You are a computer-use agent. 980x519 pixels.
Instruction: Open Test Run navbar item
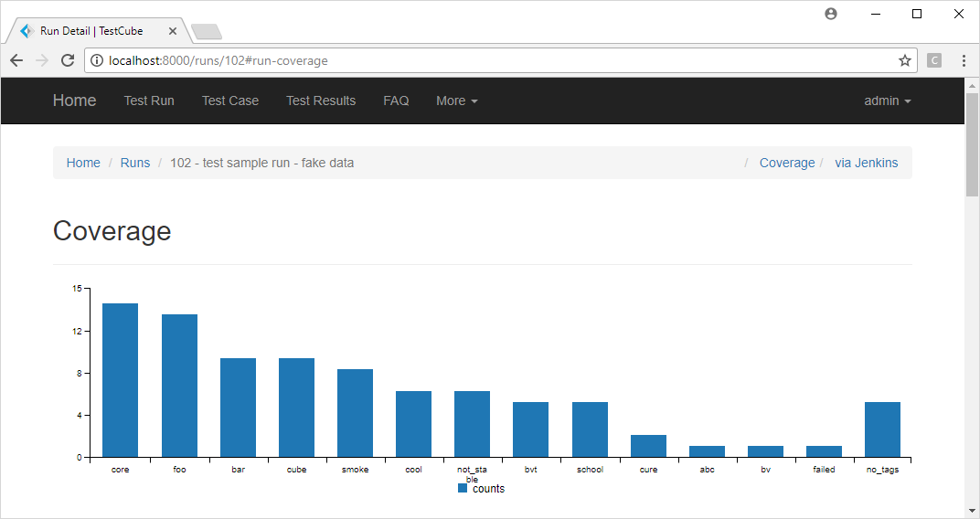[149, 101]
